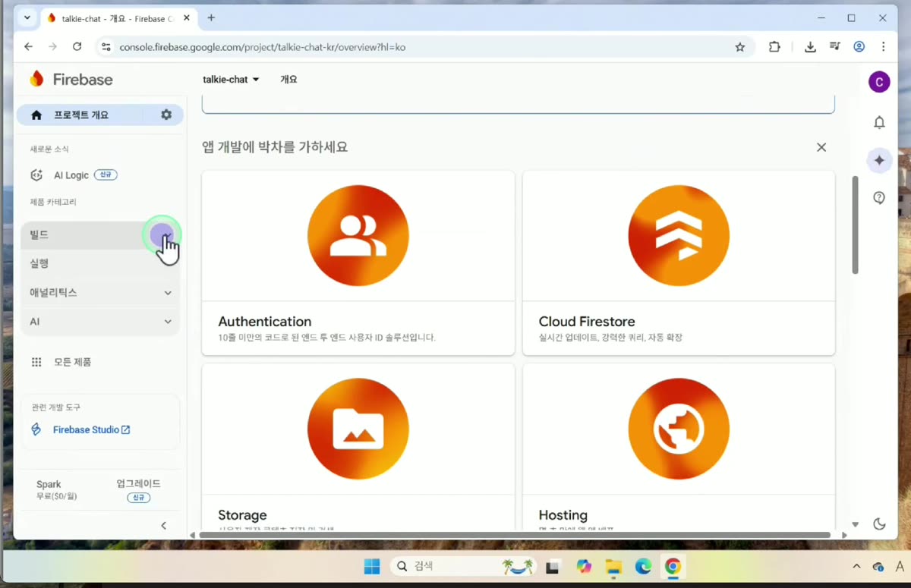The image size is (911, 588).
Task: Go back to previous page
Action: (x=28, y=47)
